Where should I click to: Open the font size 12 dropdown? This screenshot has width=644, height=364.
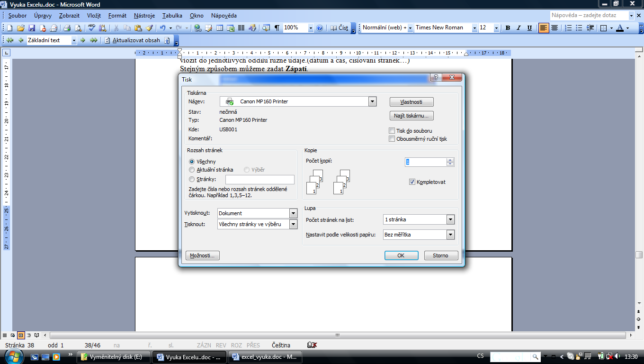496,28
